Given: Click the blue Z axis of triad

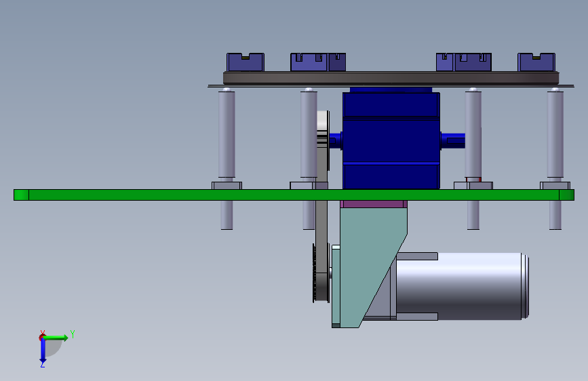Looking at the screenshot, I should (x=43, y=350).
